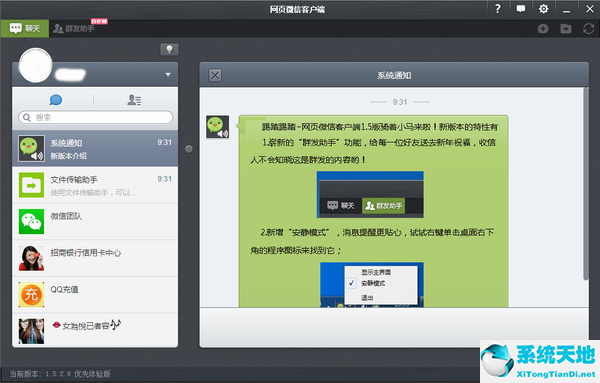
Task: Click the 9:31 timestamp in the chat
Action: point(400,102)
